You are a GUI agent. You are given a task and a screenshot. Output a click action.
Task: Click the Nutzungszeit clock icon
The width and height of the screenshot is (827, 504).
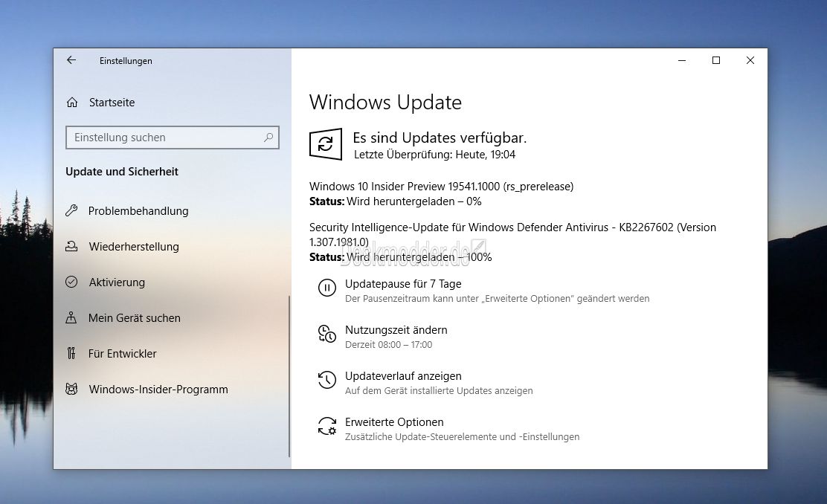[x=327, y=335]
